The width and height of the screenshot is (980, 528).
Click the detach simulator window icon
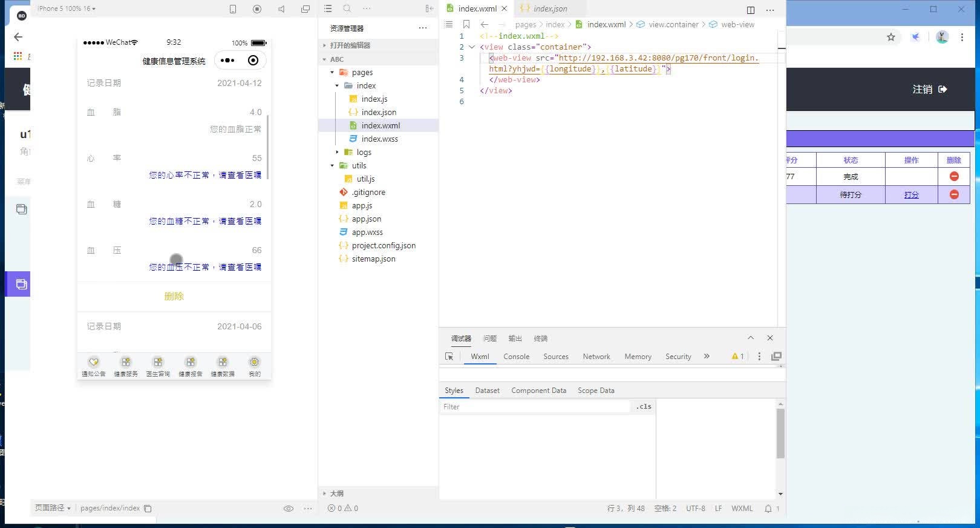coord(305,9)
